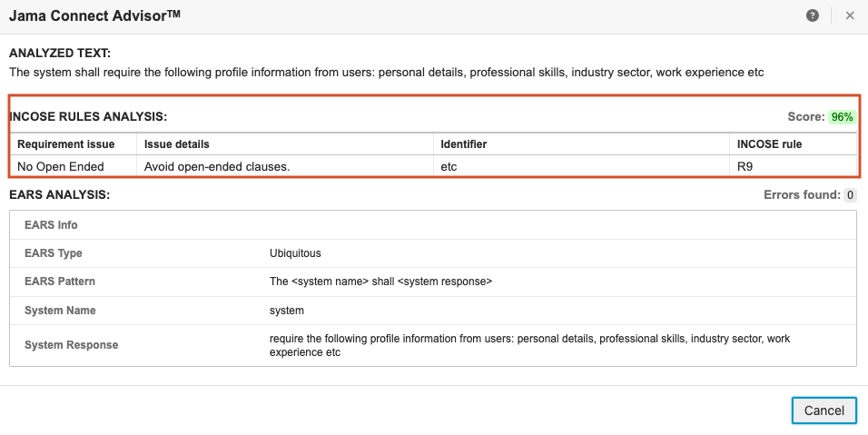Click the green 96% score badge

tap(842, 117)
